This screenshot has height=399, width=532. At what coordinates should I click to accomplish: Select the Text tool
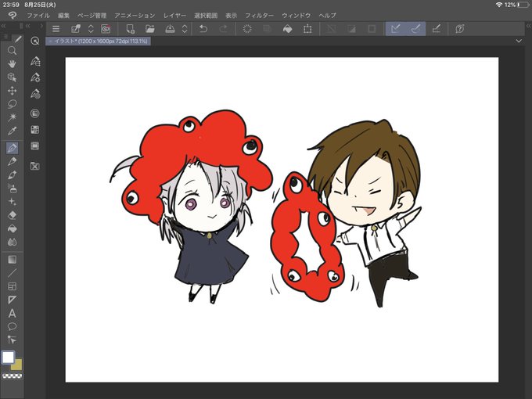tap(13, 313)
